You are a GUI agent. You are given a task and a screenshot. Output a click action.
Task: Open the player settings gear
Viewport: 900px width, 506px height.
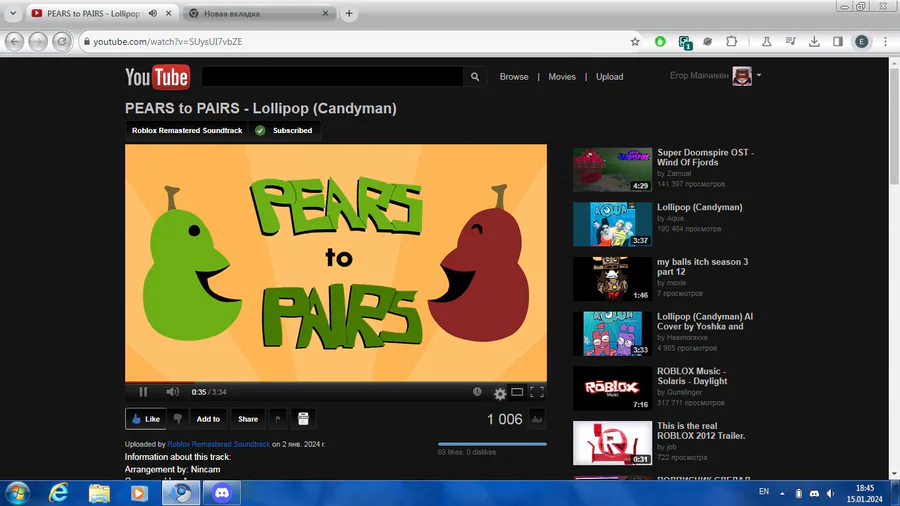pos(500,393)
